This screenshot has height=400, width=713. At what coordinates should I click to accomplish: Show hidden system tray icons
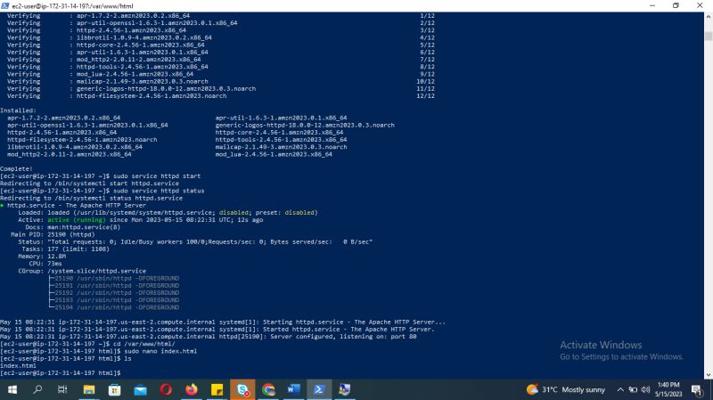(620, 390)
